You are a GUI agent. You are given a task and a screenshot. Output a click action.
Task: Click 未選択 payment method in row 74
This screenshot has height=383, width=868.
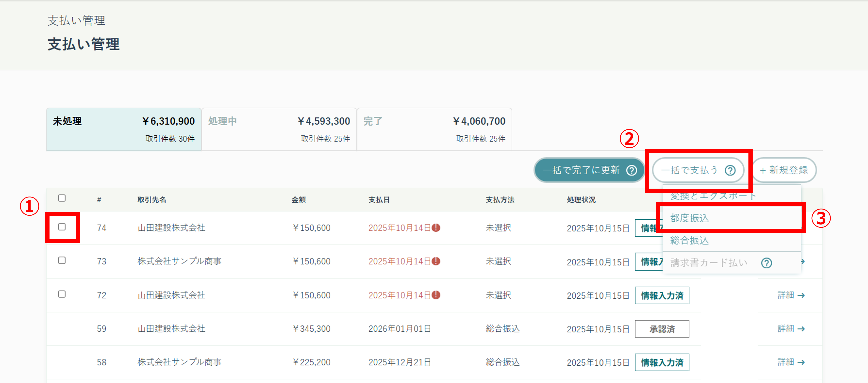[x=498, y=228]
